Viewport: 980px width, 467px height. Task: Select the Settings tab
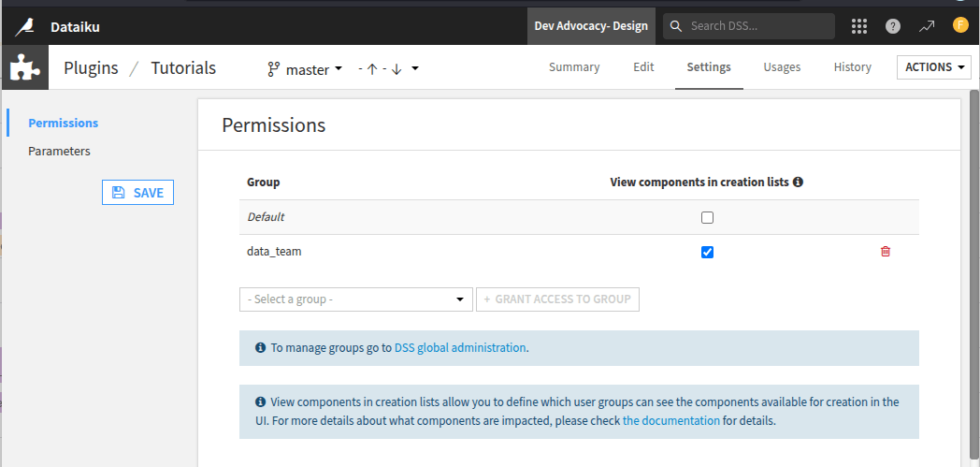click(709, 66)
